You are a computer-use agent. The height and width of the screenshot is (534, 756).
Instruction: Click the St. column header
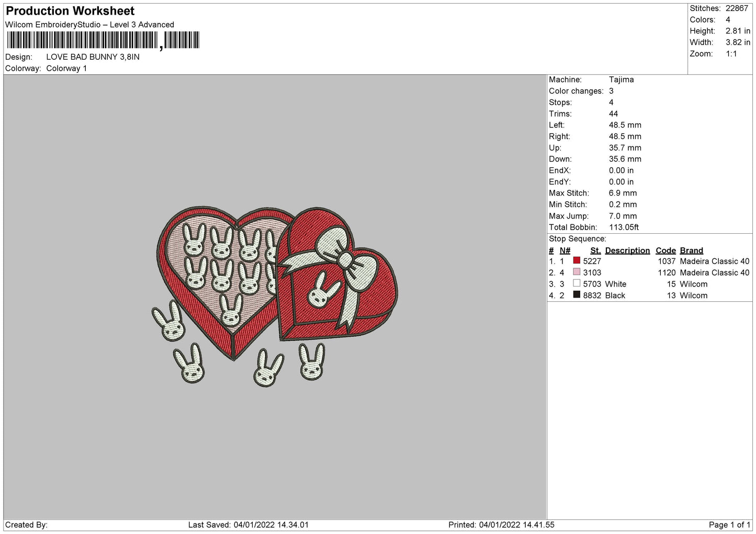coord(595,251)
